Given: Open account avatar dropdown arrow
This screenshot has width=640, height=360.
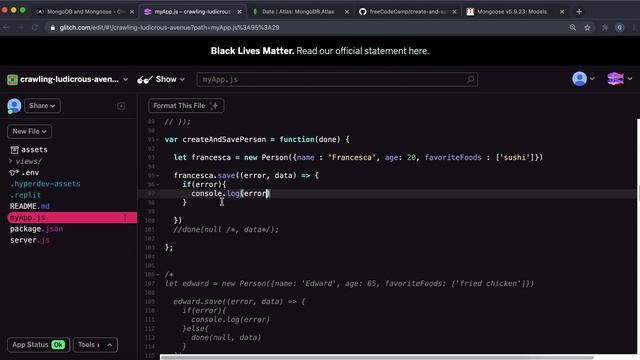Looking at the screenshot, I should [592, 79].
